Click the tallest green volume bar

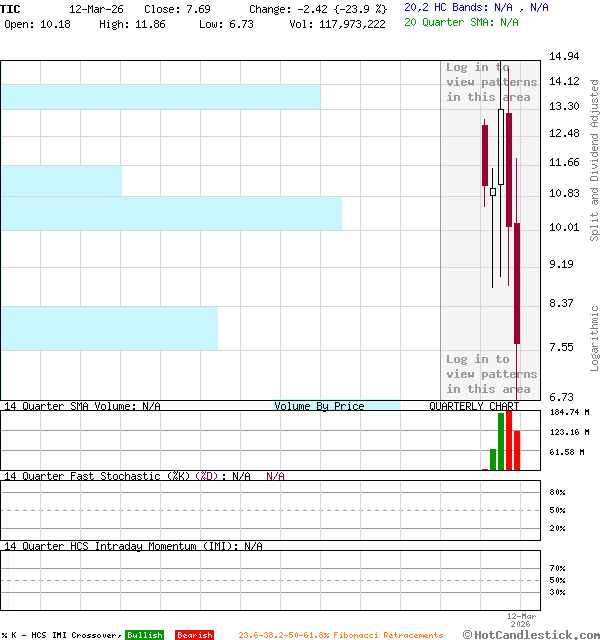point(501,441)
